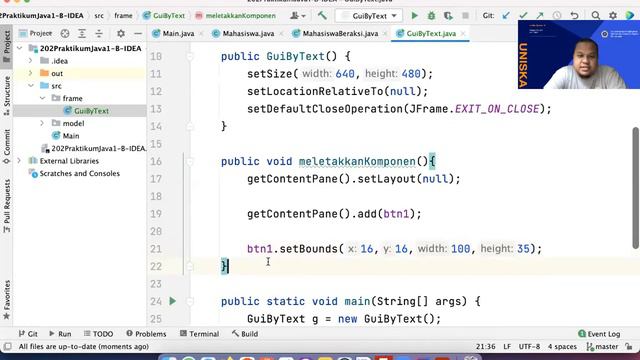
Task: Open the Problems tool window
Action: coord(146,334)
